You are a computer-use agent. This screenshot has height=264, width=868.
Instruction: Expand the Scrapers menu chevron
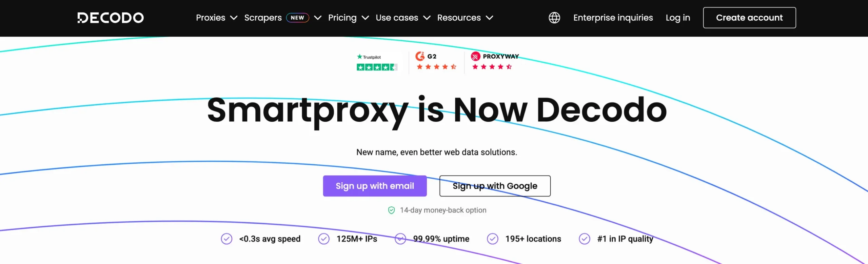(317, 18)
